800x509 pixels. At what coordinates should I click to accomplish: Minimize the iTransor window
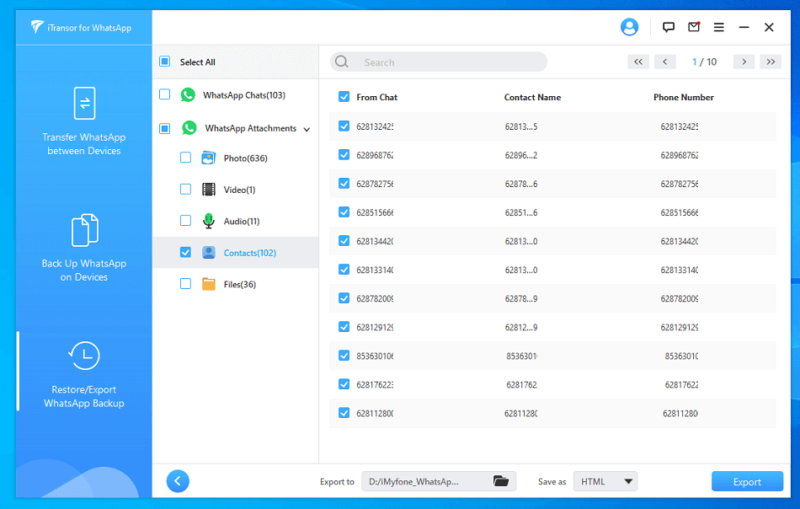coord(744,27)
